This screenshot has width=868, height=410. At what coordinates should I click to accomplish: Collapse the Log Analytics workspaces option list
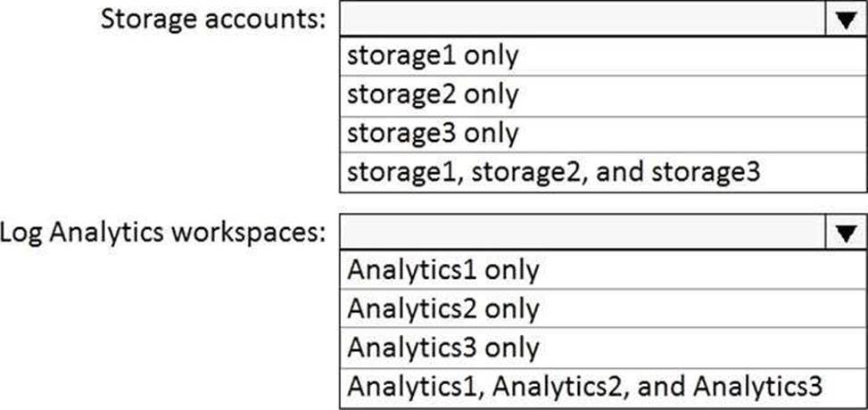[x=841, y=234]
